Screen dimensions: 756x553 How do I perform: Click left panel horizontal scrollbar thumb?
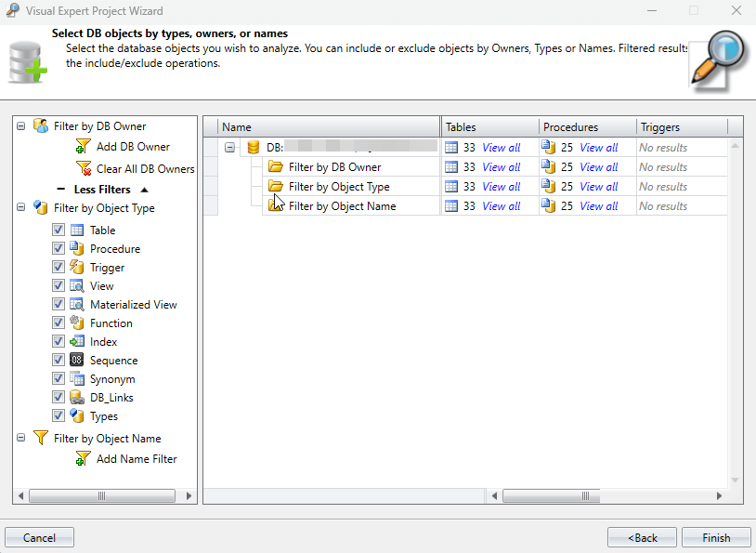102,495
